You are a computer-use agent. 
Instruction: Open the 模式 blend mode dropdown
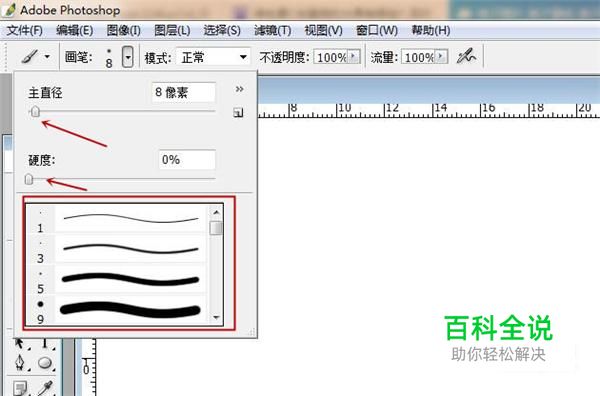click(x=213, y=57)
